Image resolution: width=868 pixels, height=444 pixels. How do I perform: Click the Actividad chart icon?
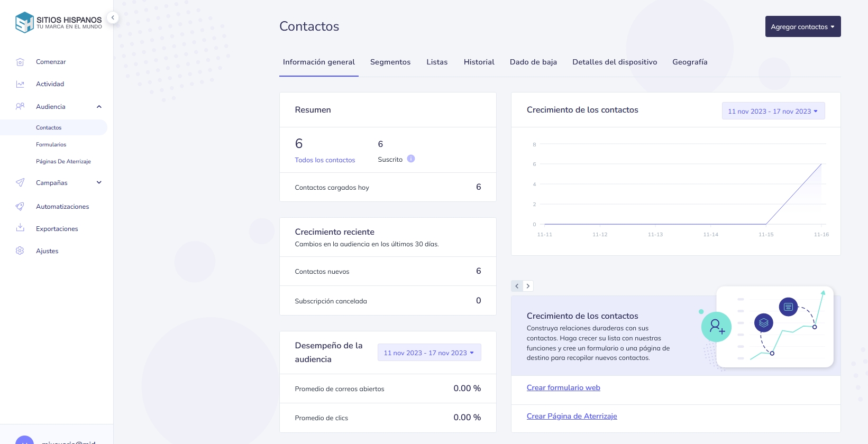(20, 84)
